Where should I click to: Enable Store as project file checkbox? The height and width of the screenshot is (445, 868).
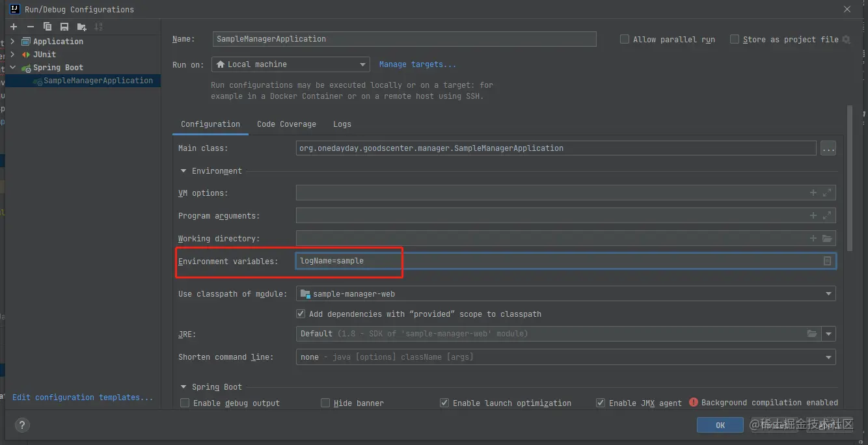click(735, 39)
